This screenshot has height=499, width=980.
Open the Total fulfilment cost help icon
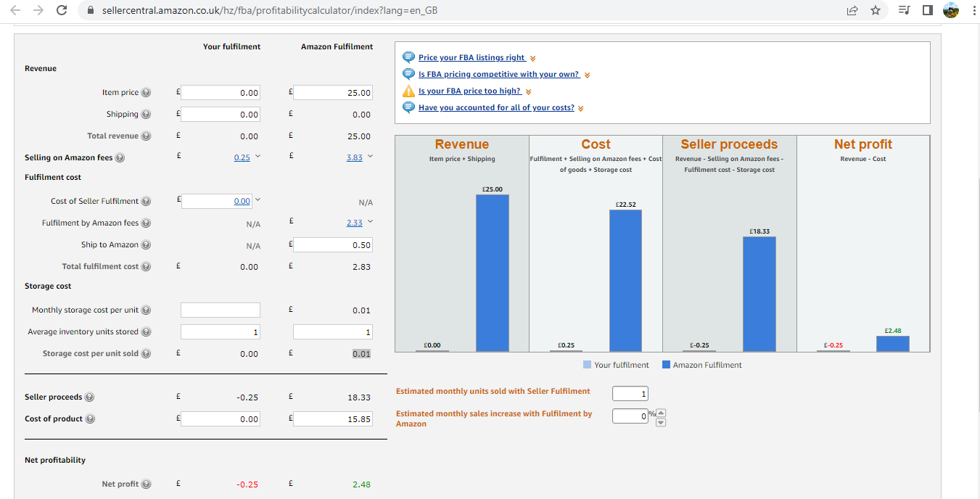pyautogui.click(x=146, y=267)
